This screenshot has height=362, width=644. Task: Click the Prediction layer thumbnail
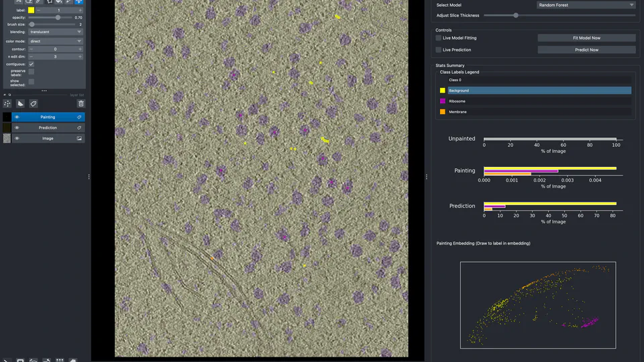[x=7, y=127]
